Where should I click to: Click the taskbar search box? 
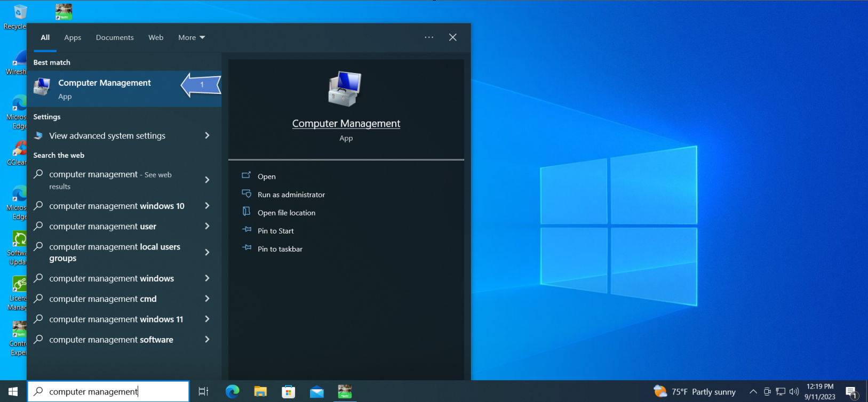(108, 391)
